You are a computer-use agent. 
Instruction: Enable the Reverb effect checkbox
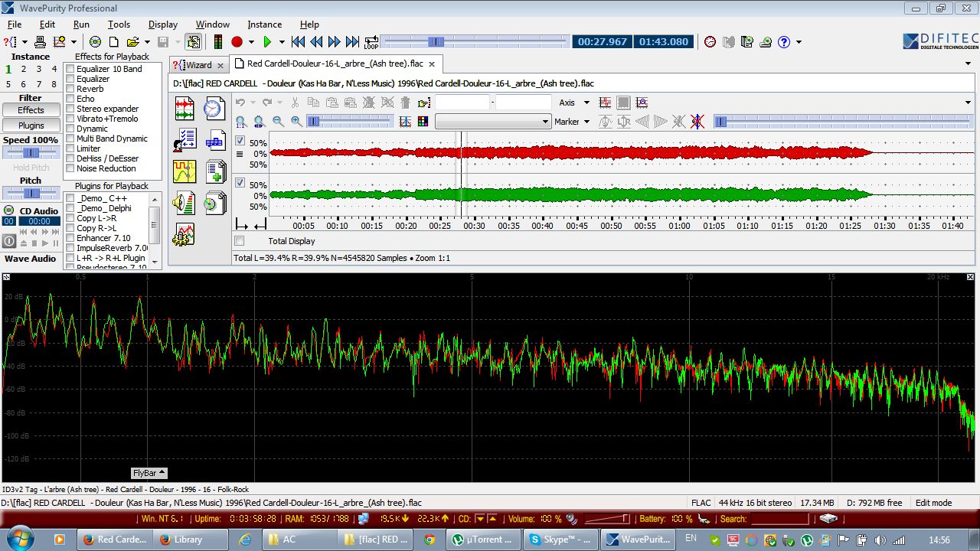(x=70, y=89)
